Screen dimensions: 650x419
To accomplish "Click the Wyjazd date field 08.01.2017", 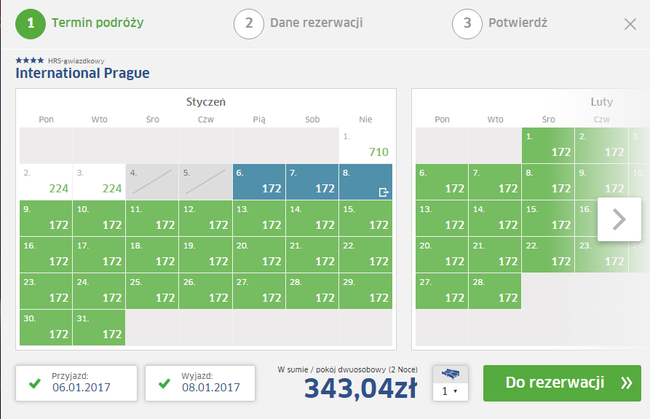I will [x=200, y=383].
